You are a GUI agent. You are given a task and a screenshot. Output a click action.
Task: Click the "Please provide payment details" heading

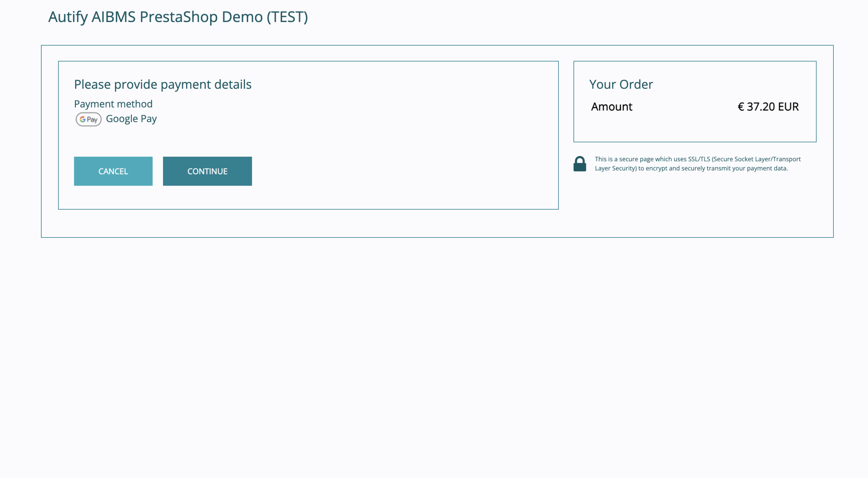click(163, 84)
